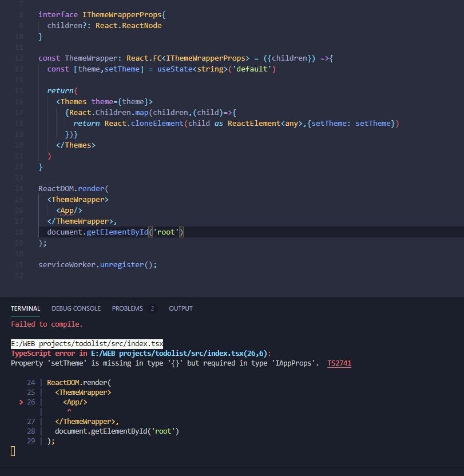
Task: Click the editor's 'ReactDOM.render(' line 24
Action: 73,189
